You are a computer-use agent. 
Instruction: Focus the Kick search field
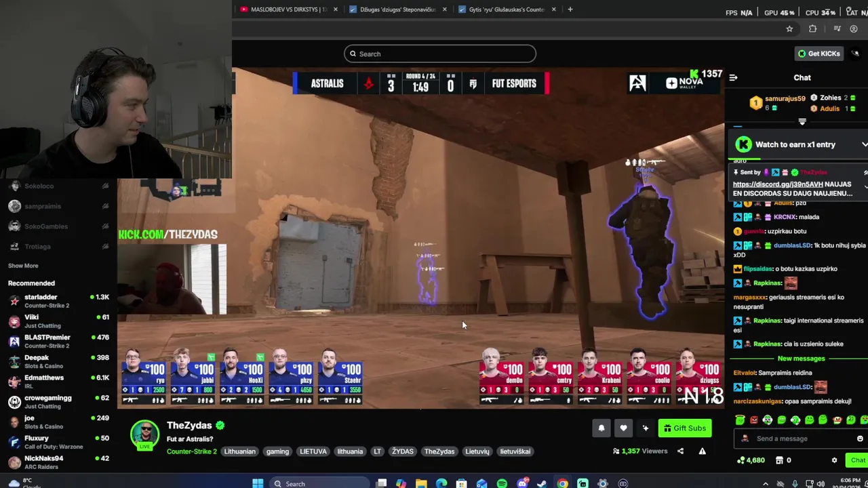[440, 54]
